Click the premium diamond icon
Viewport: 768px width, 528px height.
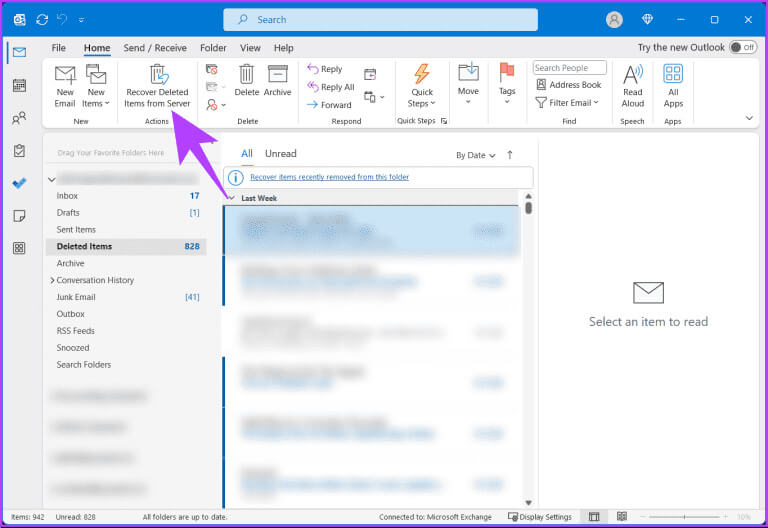[x=648, y=19]
